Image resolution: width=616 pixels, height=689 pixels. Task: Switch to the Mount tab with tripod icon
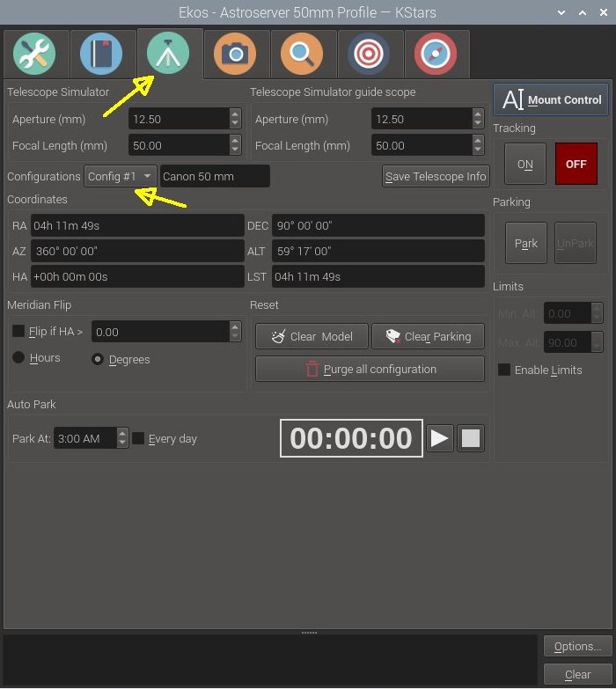pos(168,54)
